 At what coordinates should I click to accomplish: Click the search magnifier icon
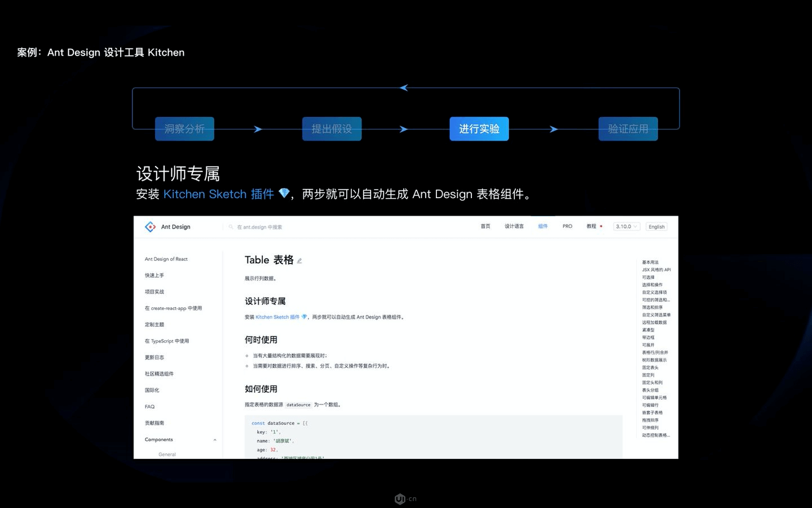click(x=231, y=227)
